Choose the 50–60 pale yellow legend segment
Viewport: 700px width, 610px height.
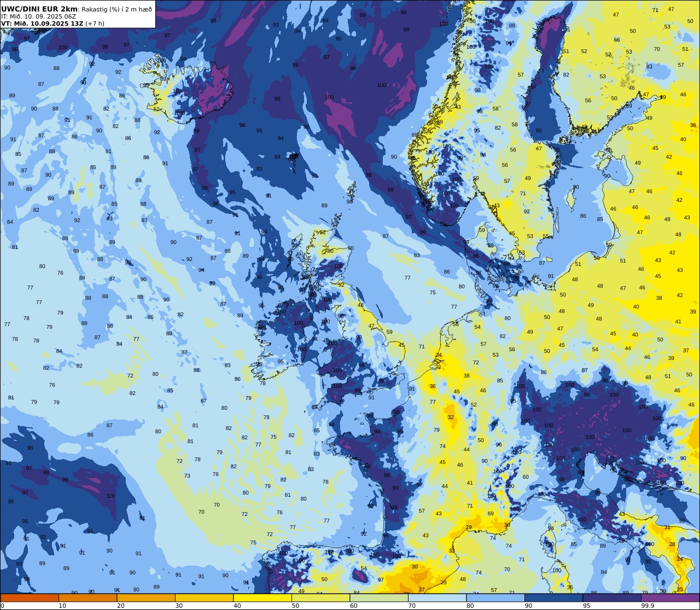(321, 598)
